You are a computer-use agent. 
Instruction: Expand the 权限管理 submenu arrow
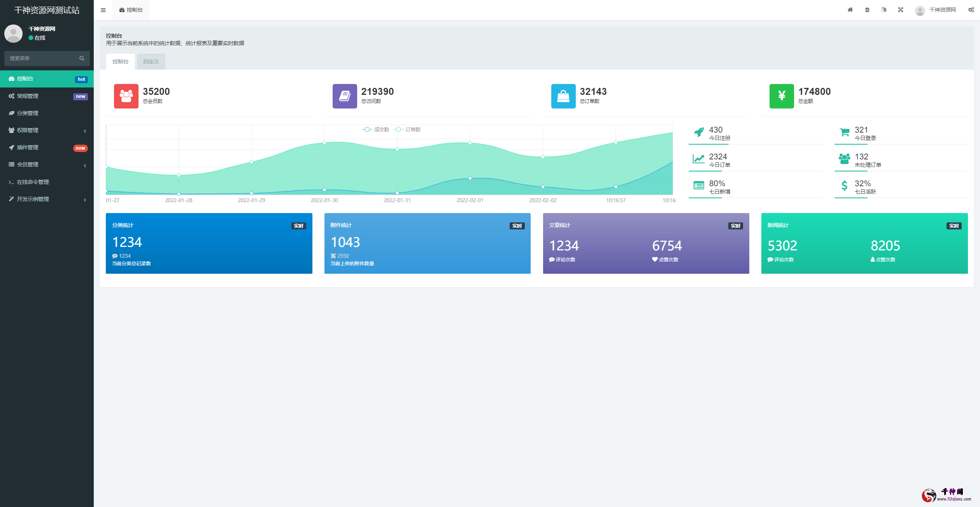85,131
